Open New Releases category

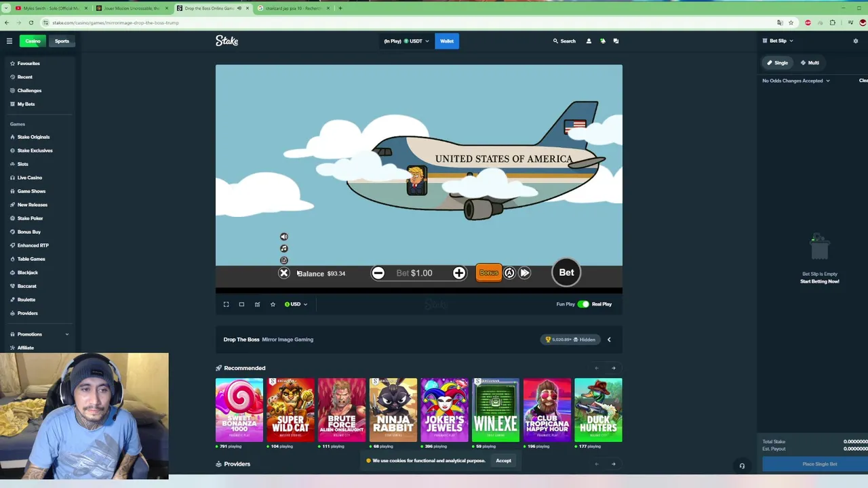[32, 205]
